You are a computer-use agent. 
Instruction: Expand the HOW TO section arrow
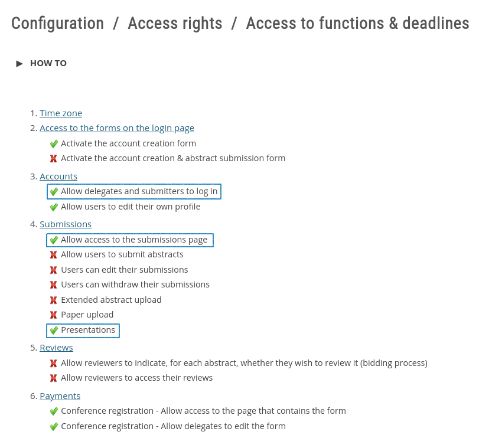(19, 64)
